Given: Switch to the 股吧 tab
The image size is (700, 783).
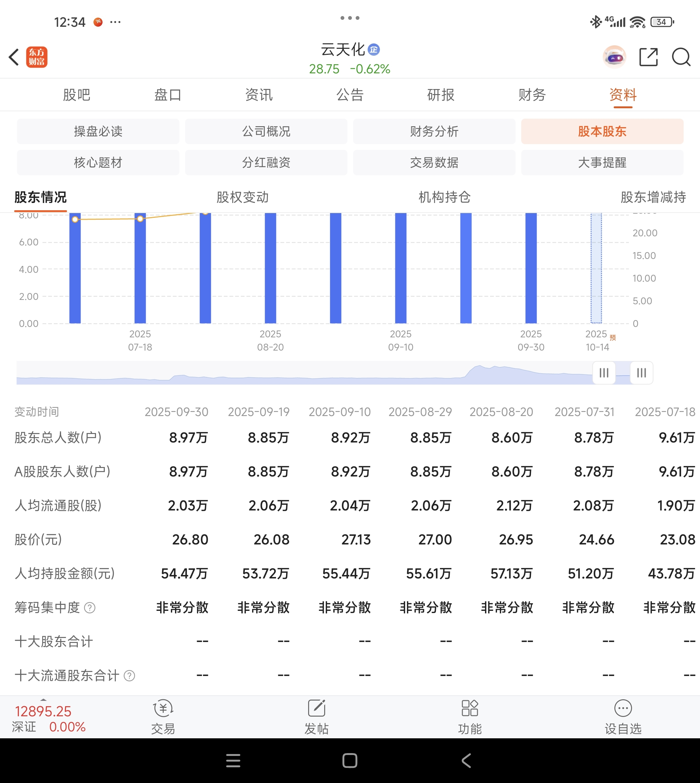Looking at the screenshot, I should click(x=76, y=95).
